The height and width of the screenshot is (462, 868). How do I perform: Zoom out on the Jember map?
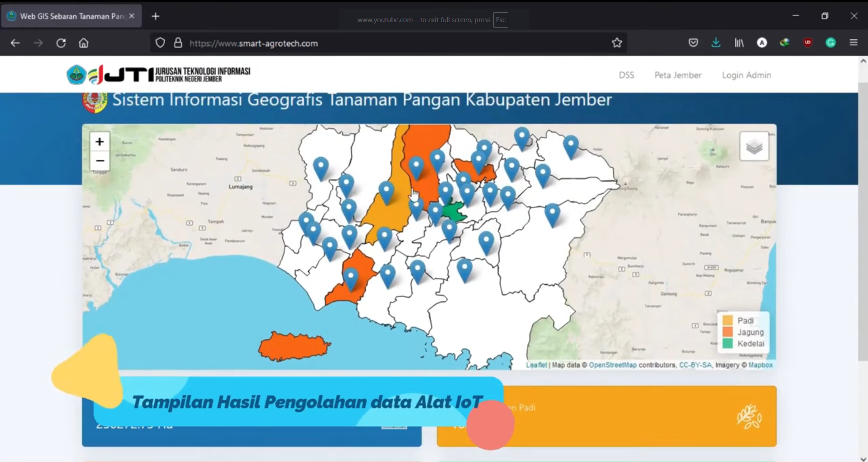pos(100,161)
